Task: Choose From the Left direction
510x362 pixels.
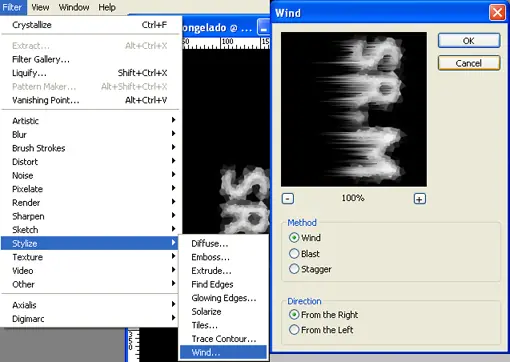Action: (294, 330)
